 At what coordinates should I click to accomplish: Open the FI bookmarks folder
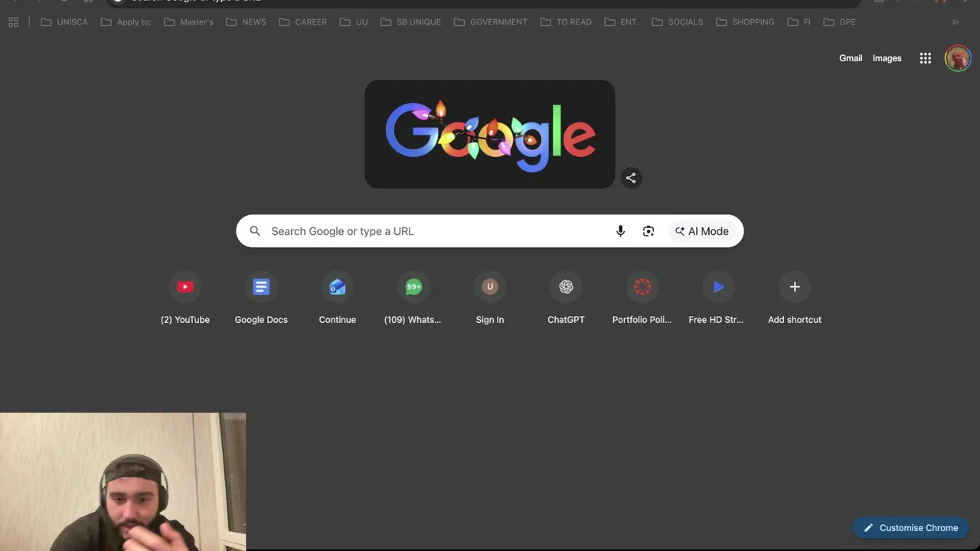pos(799,22)
